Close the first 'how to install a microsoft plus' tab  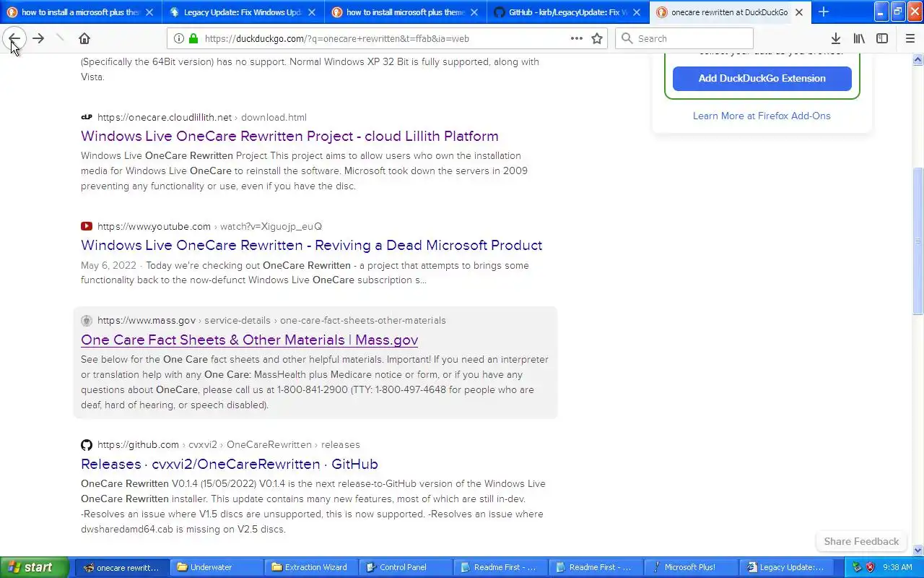149,12
